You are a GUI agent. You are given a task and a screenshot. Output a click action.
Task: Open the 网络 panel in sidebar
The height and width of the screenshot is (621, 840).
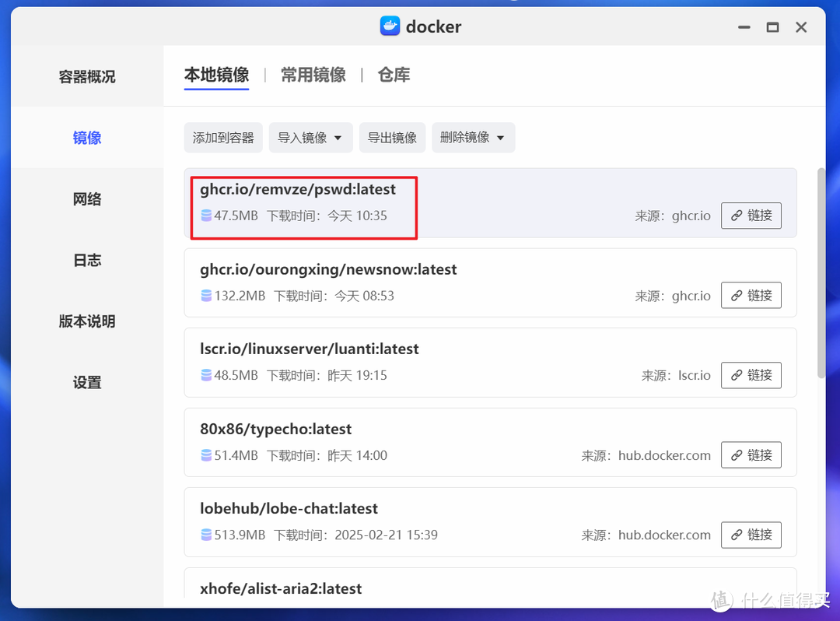[86, 198]
